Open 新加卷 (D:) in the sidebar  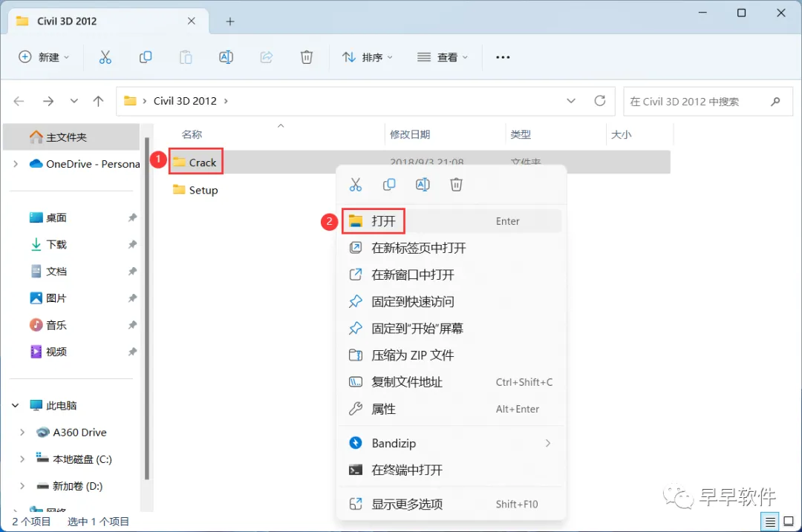pyautogui.click(x=70, y=486)
